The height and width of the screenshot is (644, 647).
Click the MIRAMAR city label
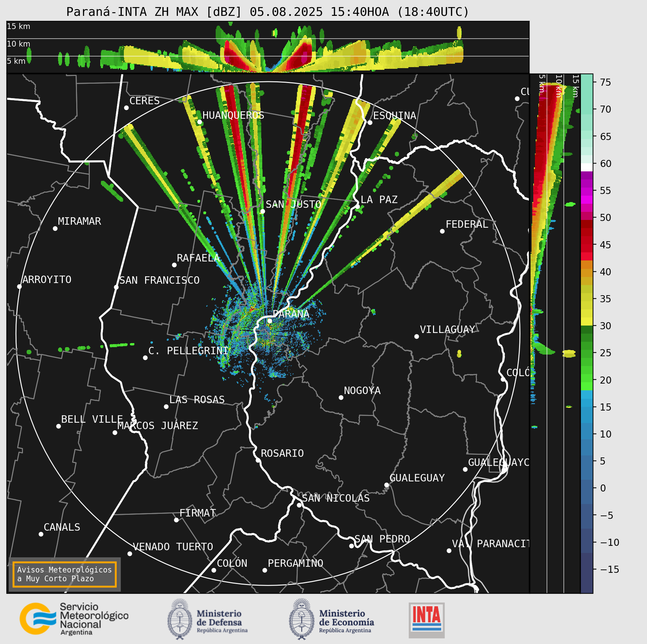(x=79, y=221)
